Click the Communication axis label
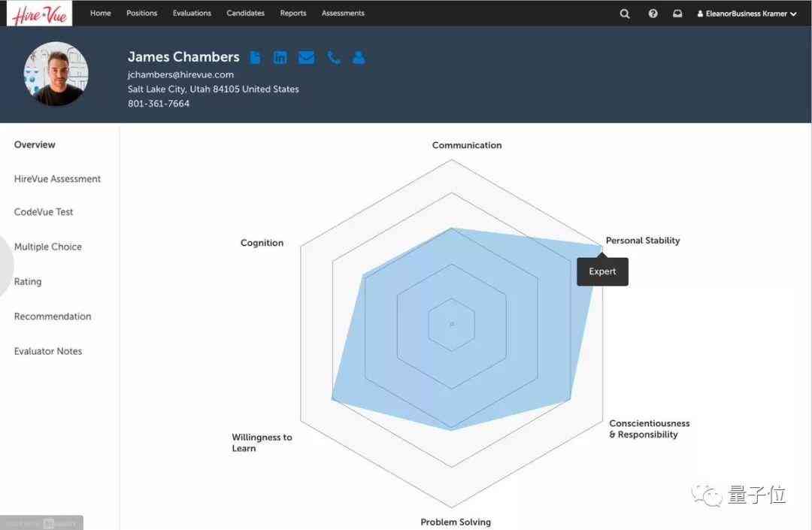 [467, 145]
